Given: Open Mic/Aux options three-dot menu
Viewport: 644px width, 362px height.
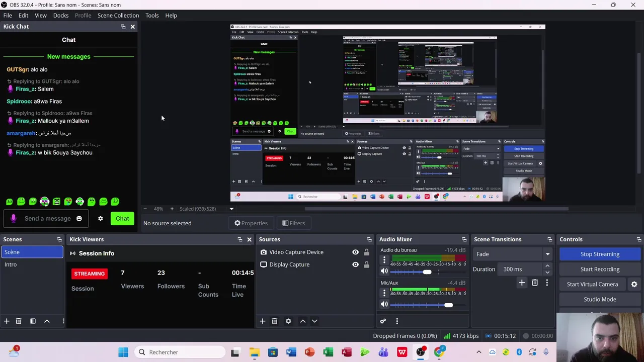Looking at the screenshot, I should tap(384, 293).
